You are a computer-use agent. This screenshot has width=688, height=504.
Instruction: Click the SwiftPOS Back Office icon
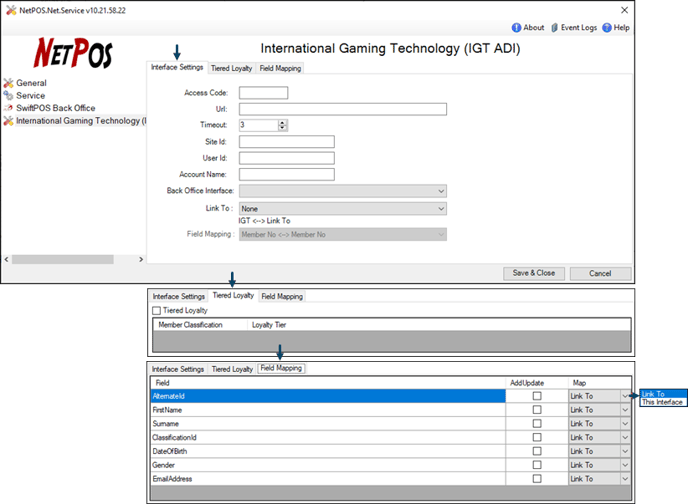click(8, 108)
